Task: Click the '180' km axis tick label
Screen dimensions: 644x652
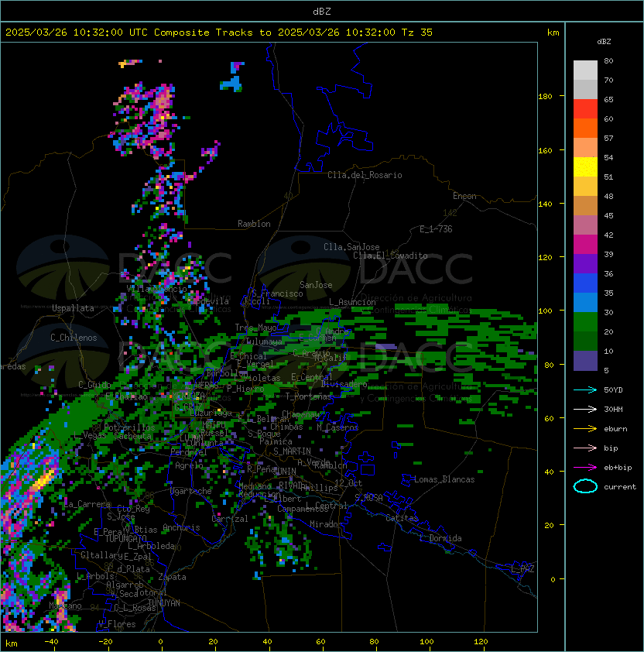Action: 545,97
